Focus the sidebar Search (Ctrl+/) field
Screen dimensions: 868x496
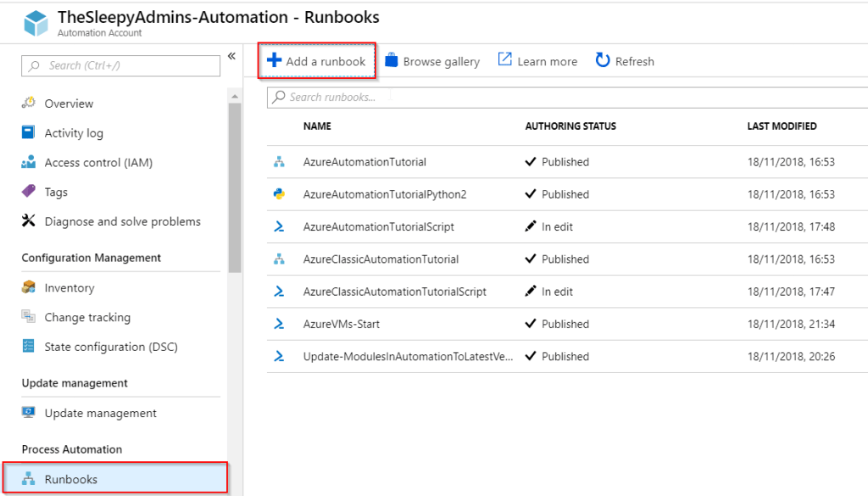pos(120,65)
